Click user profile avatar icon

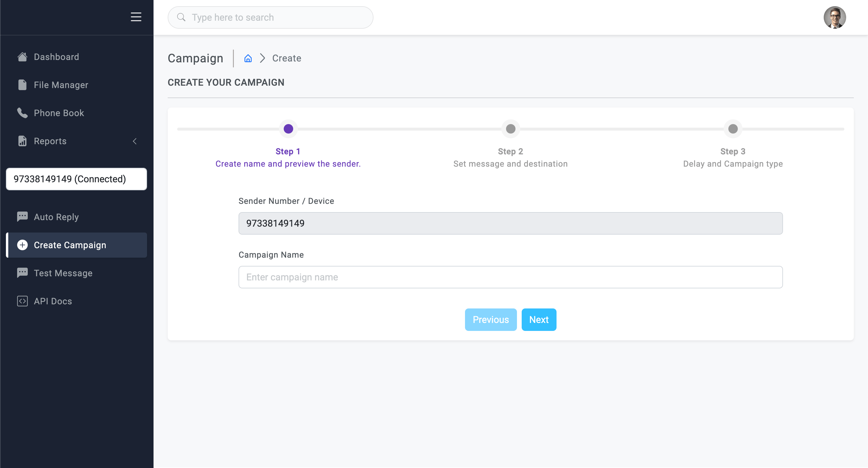pyautogui.click(x=835, y=17)
